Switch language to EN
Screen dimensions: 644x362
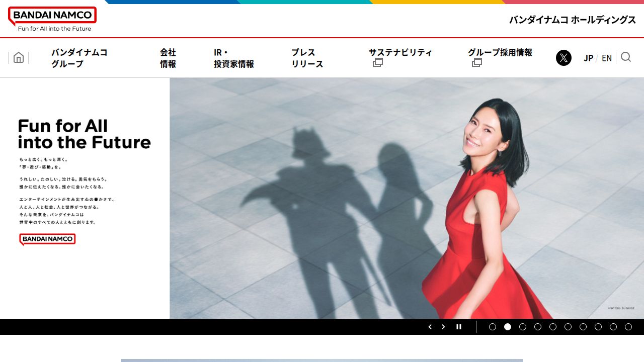(607, 58)
